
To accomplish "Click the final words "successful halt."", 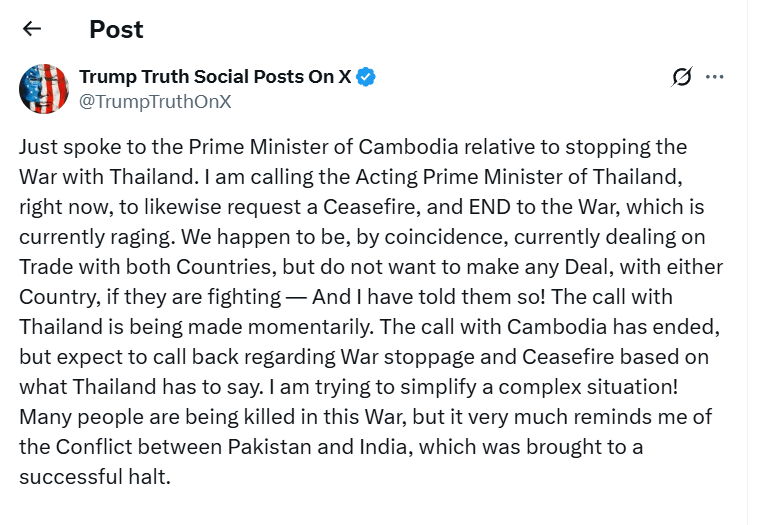I will pyautogui.click(x=95, y=477).
